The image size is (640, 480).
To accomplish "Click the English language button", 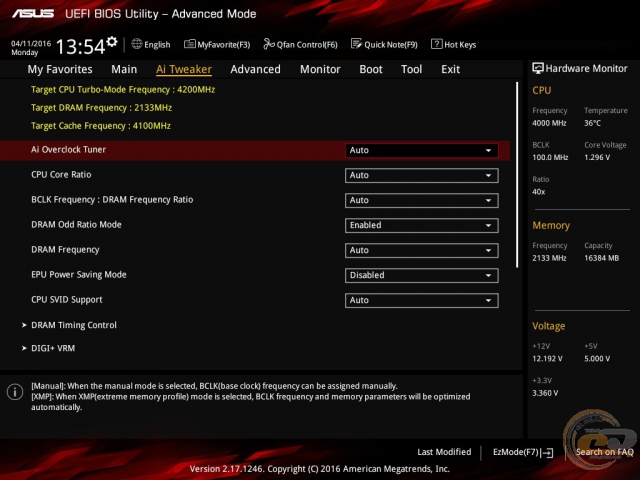I will pos(157,44).
